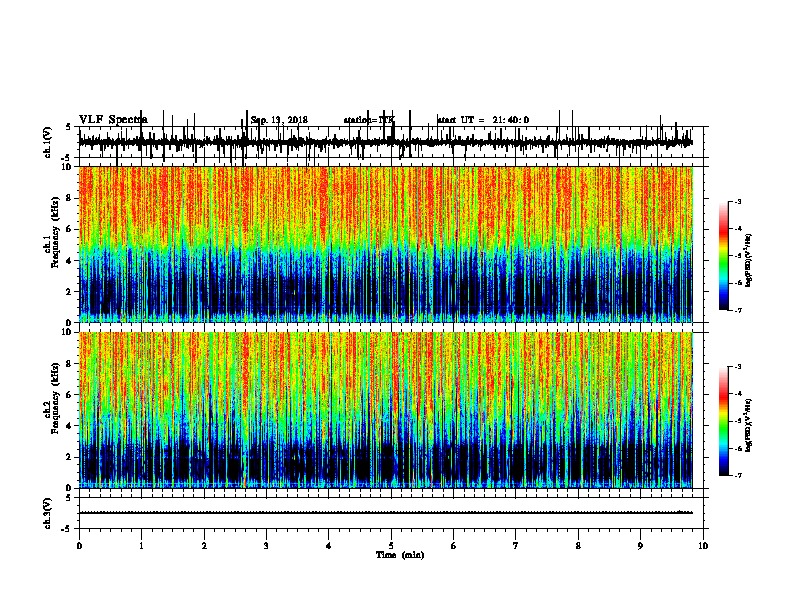792x612 pixels.
Task: Click time axis tick label "0"
Action: point(79,546)
